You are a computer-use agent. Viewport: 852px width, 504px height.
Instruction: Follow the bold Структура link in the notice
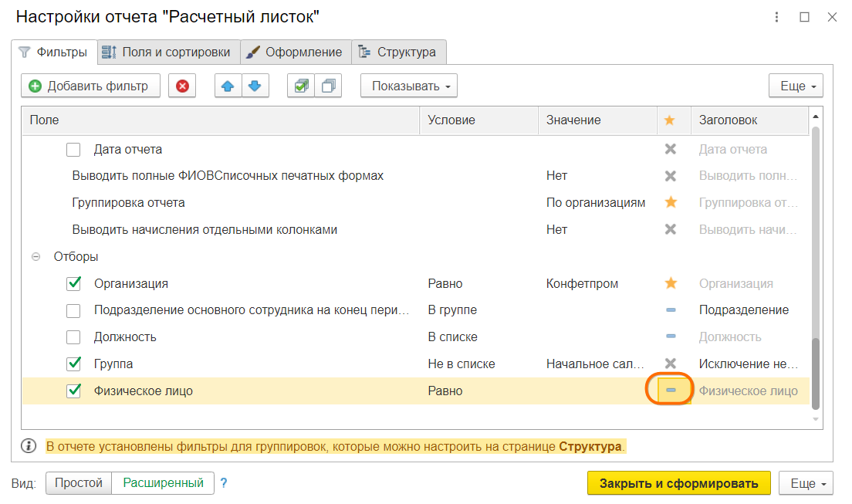pos(590,446)
